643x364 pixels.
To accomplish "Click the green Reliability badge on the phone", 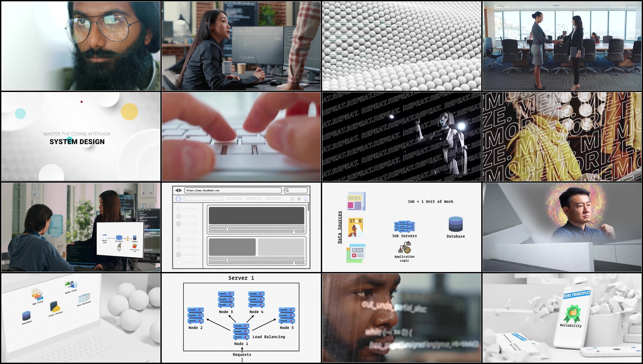I will pyautogui.click(x=573, y=313).
